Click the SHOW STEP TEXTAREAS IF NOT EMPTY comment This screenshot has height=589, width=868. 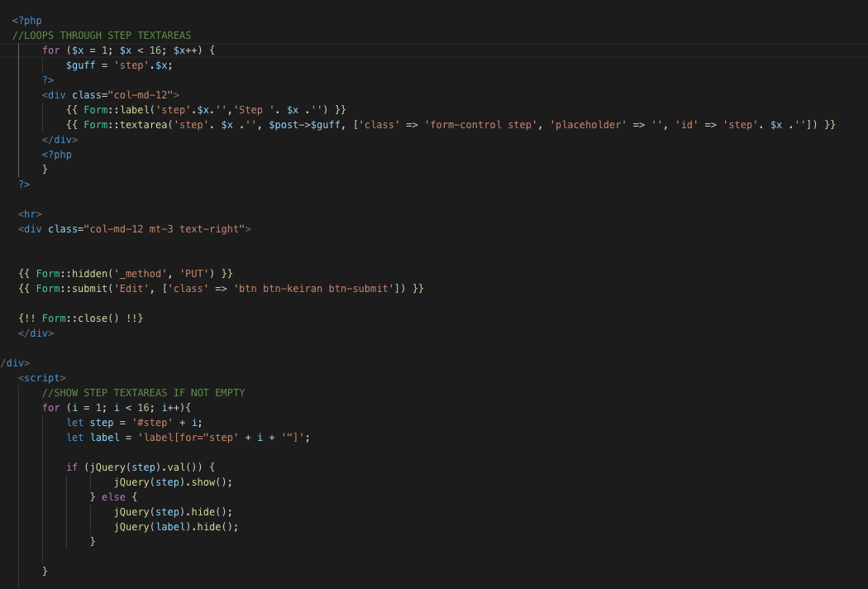[143, 392]
